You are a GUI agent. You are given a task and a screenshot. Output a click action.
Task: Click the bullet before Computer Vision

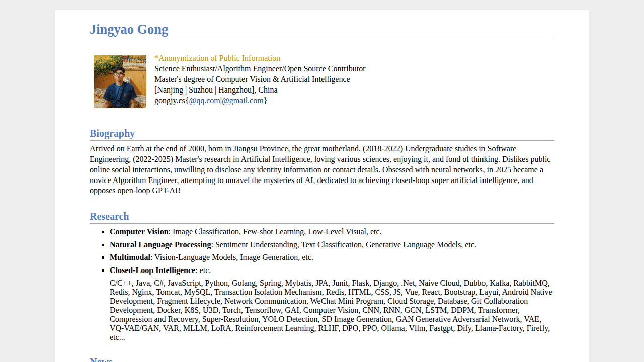tap(104, 232)
